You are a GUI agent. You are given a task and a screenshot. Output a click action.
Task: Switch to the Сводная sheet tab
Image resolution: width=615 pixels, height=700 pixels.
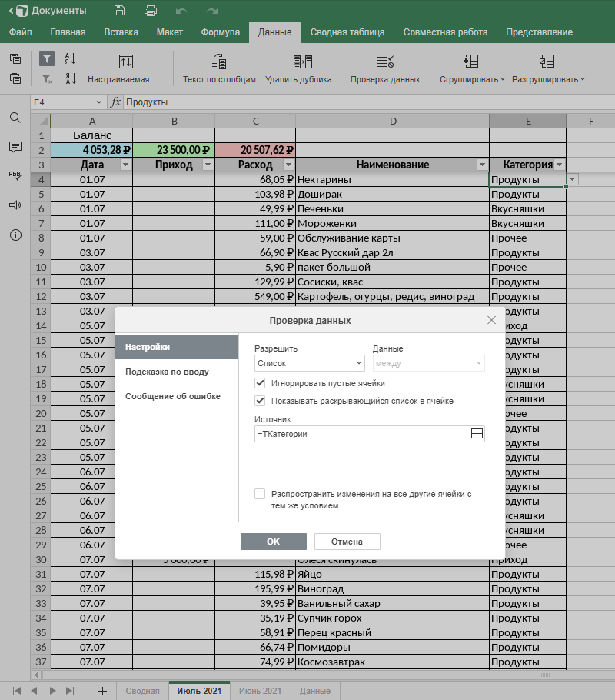[142, 691]
